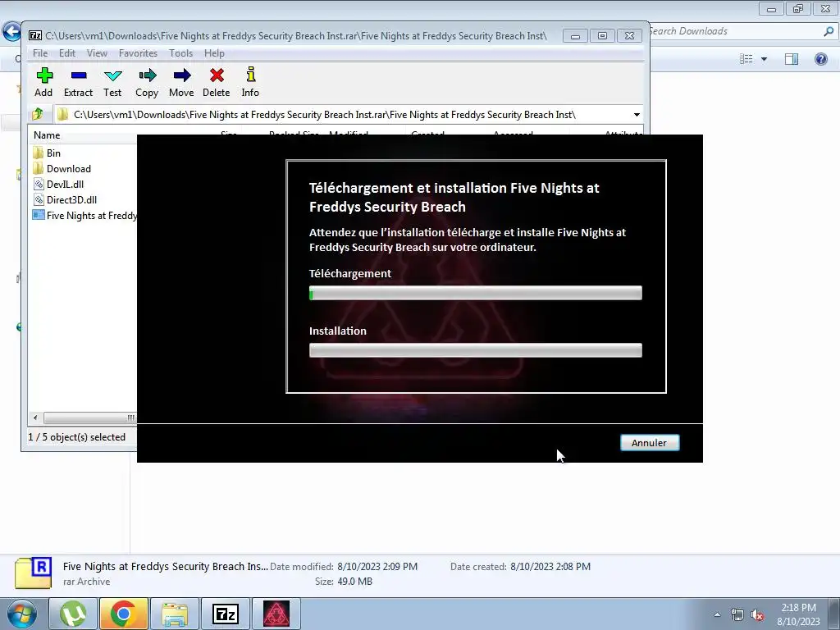
Task: Click the search magnifier in Explorer
Action: 829,32
